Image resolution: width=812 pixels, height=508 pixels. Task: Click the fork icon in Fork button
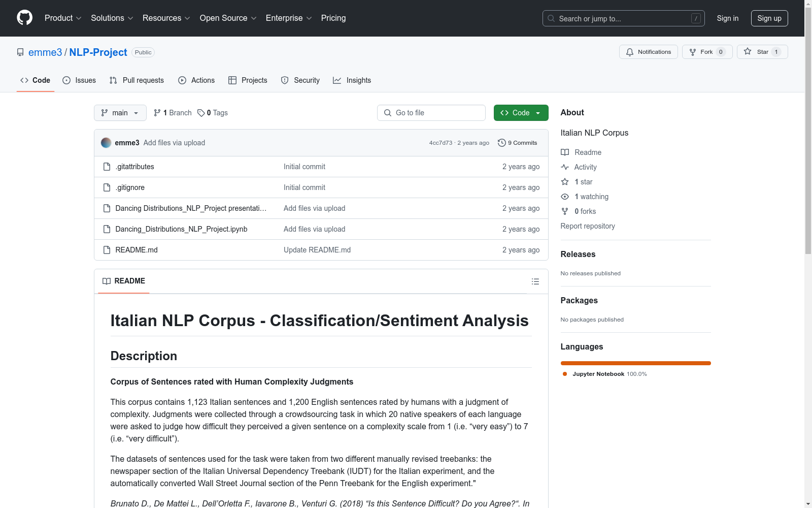click(x=693, y=52)
